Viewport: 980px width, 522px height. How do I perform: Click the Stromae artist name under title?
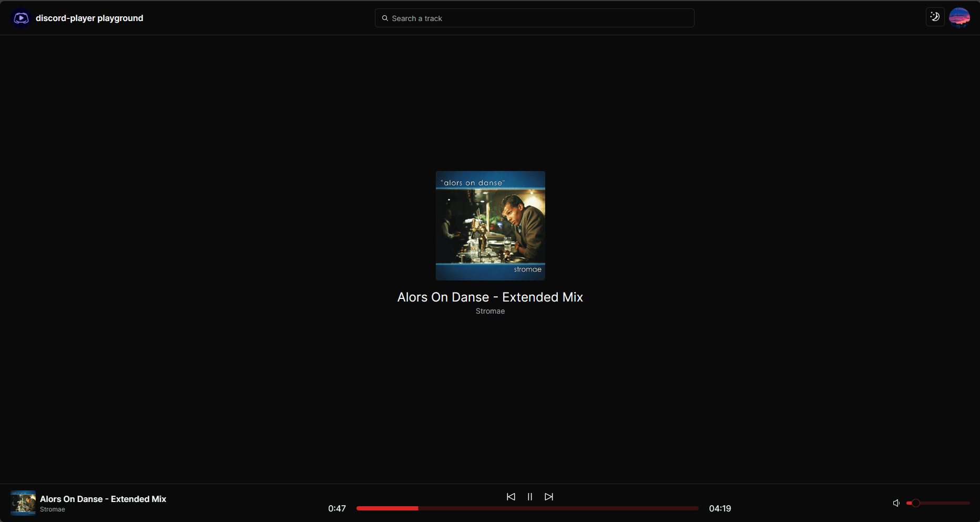[x=490, y=311]
